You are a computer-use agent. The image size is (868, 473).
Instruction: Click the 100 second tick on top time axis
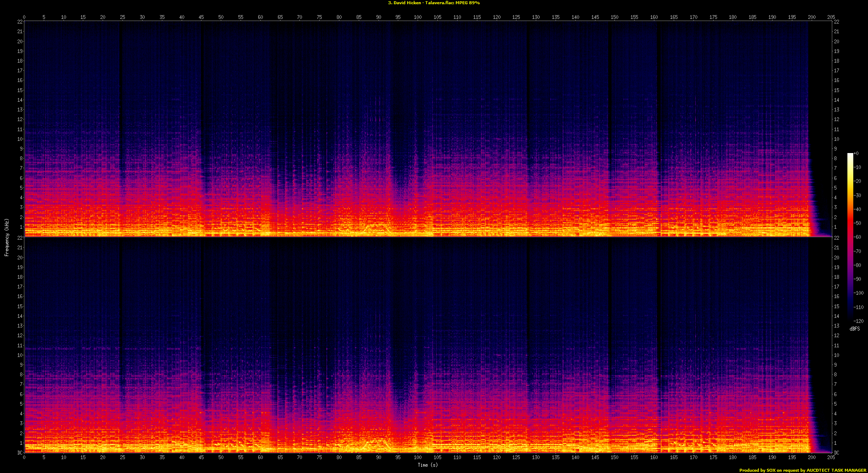tap(418, 17)
